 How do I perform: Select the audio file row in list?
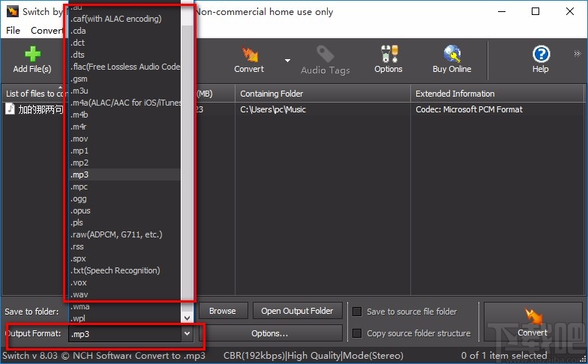coord(294,109)
